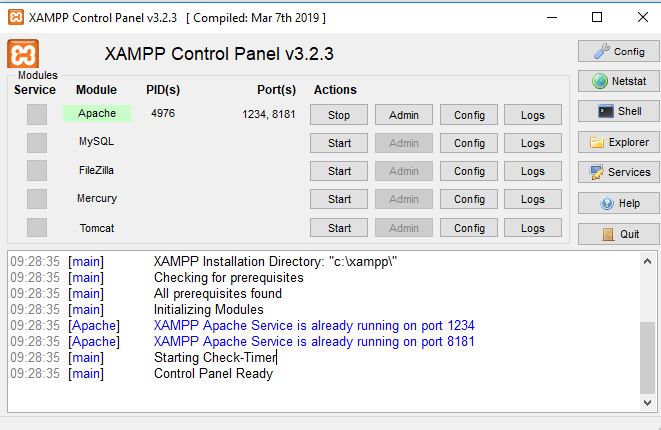Image resolution: width=661 pixels, height=430 pixels.
Task: Maximize the XAMPP window
Action: (x=597, y=17)
